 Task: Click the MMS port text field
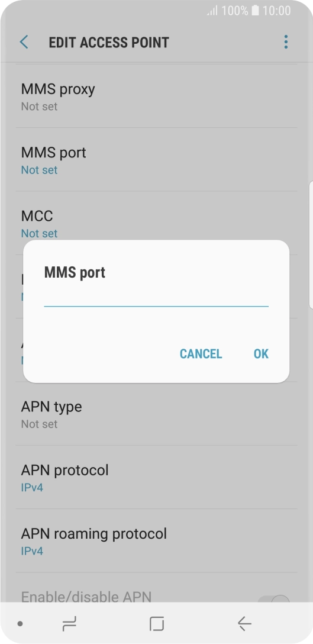click(x=156, y=297)
